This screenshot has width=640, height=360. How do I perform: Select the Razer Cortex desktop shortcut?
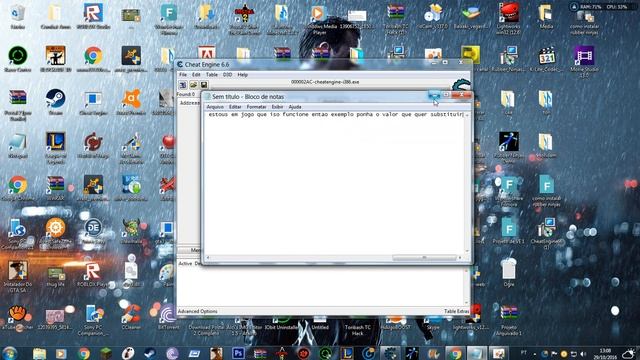click(18, 59)
